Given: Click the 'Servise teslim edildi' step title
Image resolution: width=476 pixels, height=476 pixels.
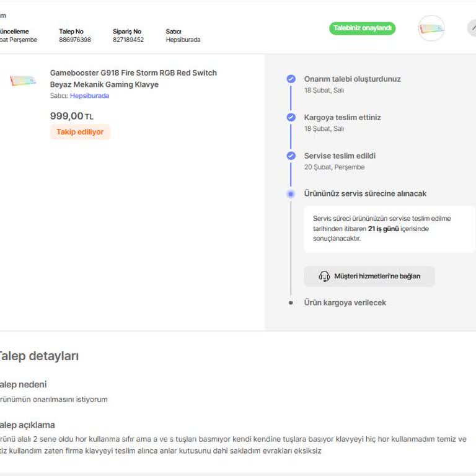Looking at the screenshot, I should tap(340, 156).
